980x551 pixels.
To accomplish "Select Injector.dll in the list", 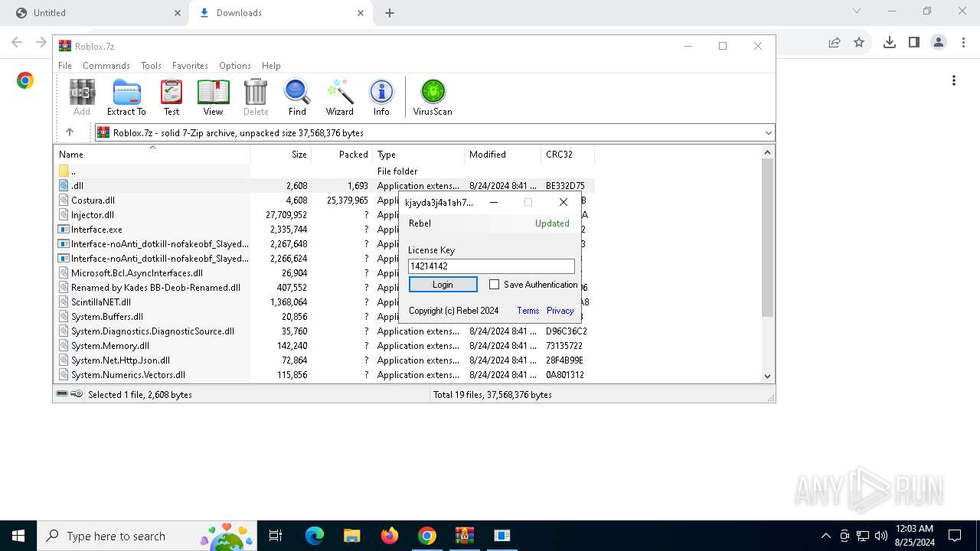I will coord(93,215).
